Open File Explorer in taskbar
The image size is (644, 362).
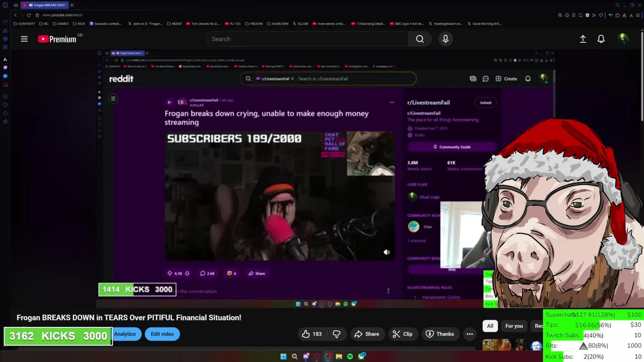pos(339,356)
